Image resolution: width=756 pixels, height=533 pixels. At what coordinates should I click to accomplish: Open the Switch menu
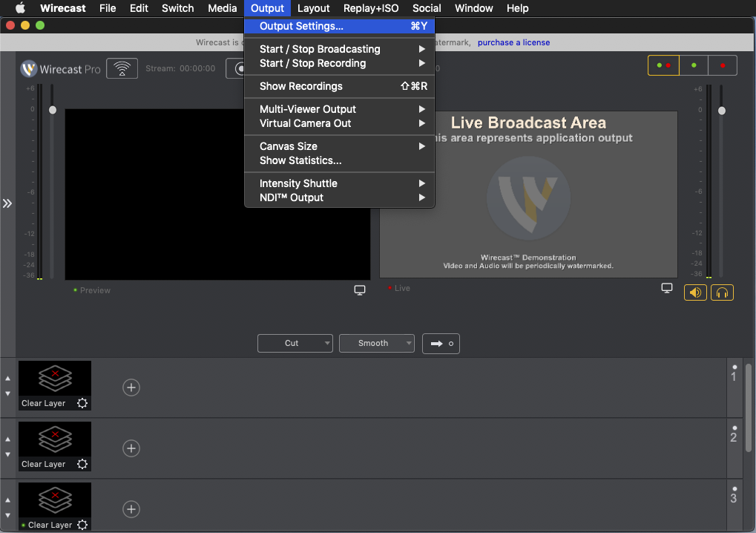[177, 8]
